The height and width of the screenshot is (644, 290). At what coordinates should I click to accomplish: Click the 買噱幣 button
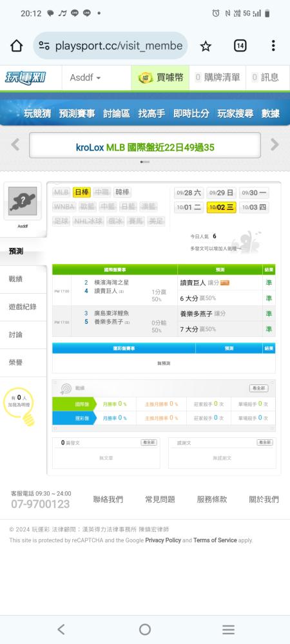tap(160, 77)
